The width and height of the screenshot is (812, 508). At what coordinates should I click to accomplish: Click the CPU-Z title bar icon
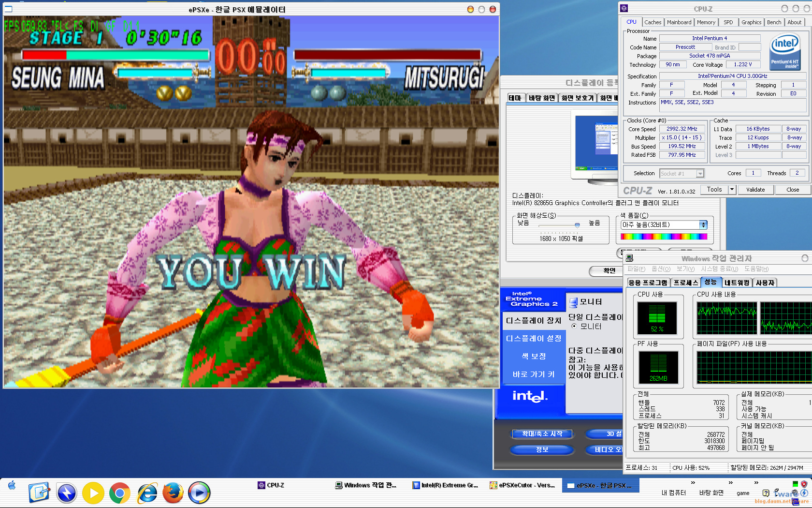(624, 8)
